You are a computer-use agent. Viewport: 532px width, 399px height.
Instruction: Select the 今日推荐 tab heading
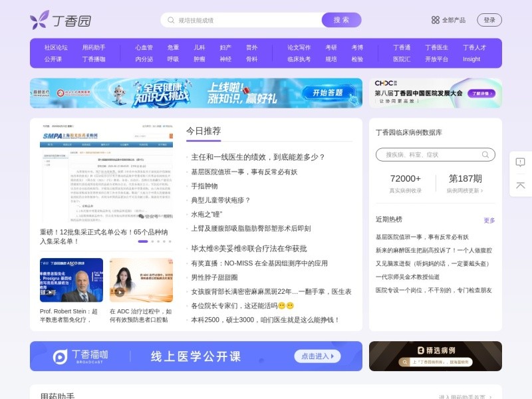[x=203, y=131]
